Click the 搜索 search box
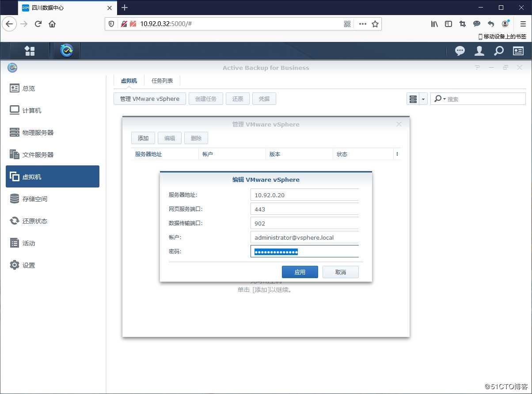This screenshot has height=394, width=532. click(479, 99)
